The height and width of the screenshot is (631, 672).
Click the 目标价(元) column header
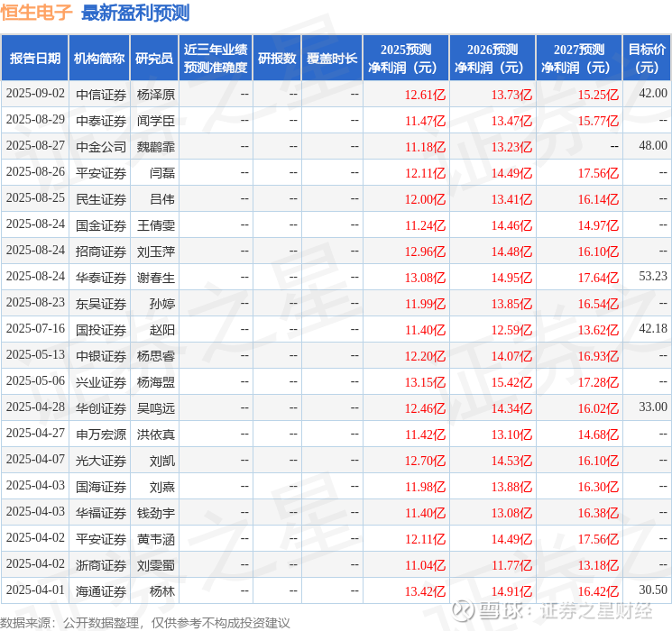(x=646, y=58)
